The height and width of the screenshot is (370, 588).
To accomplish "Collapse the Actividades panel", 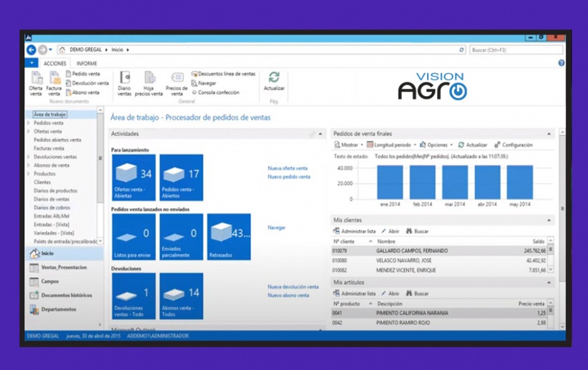I will coord(320,133).
